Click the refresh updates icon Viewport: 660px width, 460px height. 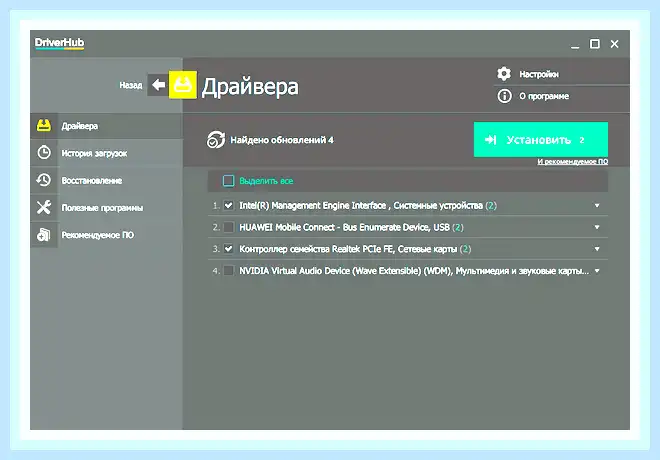point(216,140)
